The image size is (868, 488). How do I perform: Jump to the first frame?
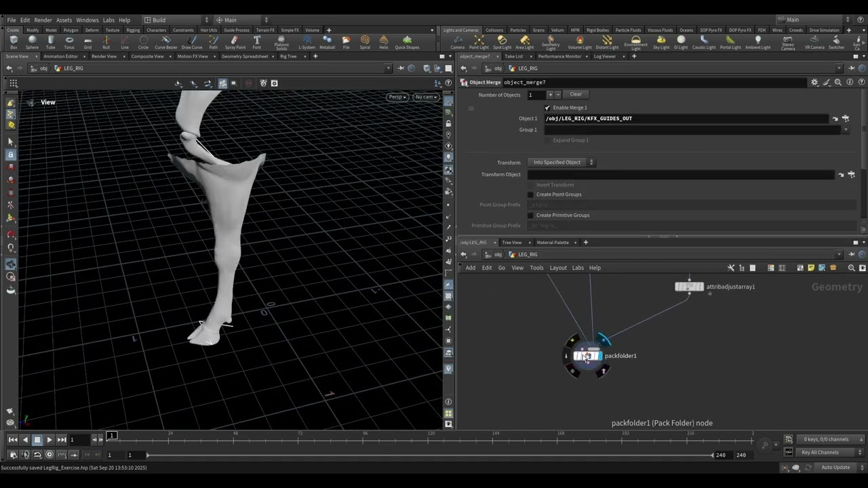[13, 440]
